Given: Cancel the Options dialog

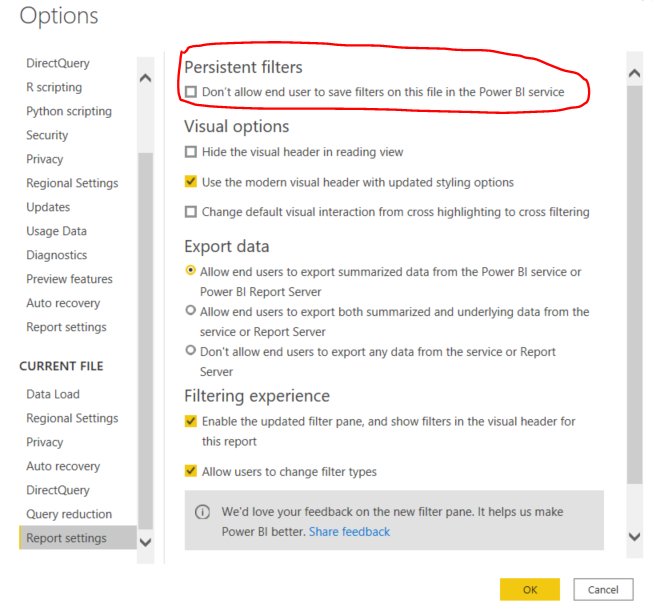Looking at the screenshot, I should (x=603, y=590).
